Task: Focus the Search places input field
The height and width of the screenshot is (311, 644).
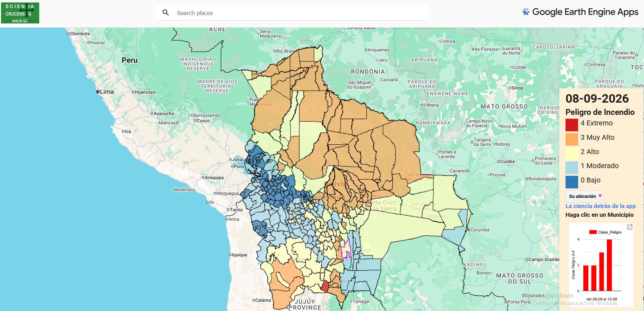Action: coord(292,13)
